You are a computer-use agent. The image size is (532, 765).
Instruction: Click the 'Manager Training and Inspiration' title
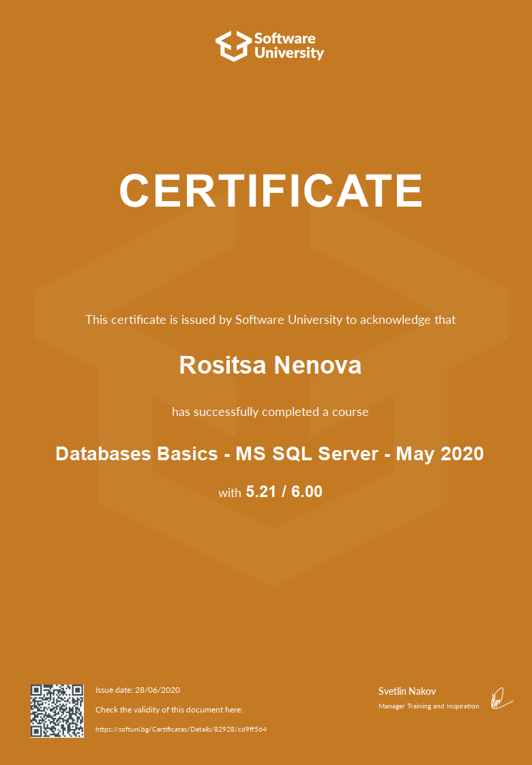tap(428, 706)
